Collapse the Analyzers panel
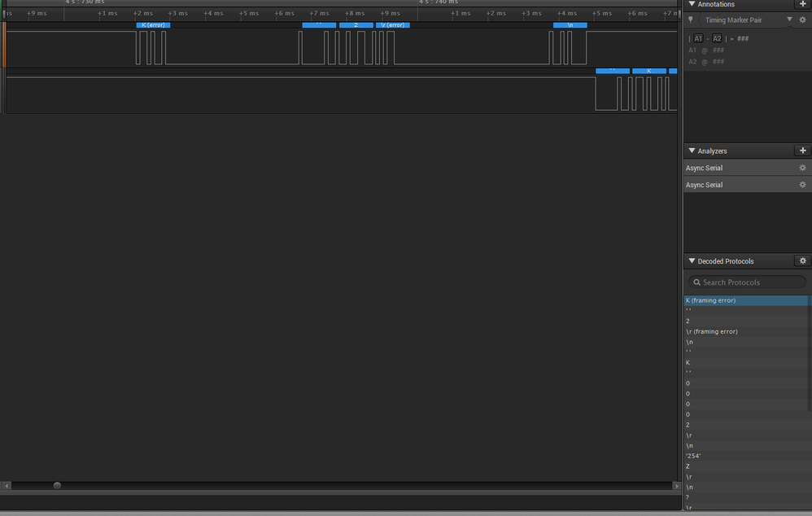The height and width of the screenshot is (516, 812). 692,151
